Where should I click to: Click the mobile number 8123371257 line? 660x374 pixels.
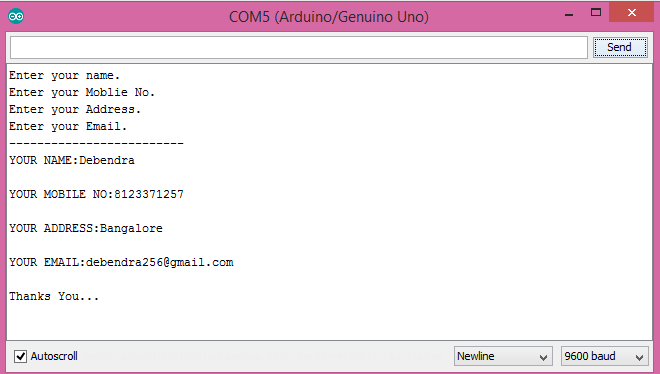pyautogui.click(x=96, y=194)
